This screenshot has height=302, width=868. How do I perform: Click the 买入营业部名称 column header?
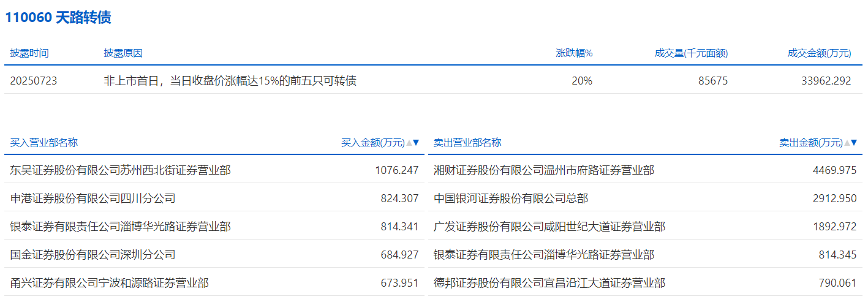tap(44, 143)
